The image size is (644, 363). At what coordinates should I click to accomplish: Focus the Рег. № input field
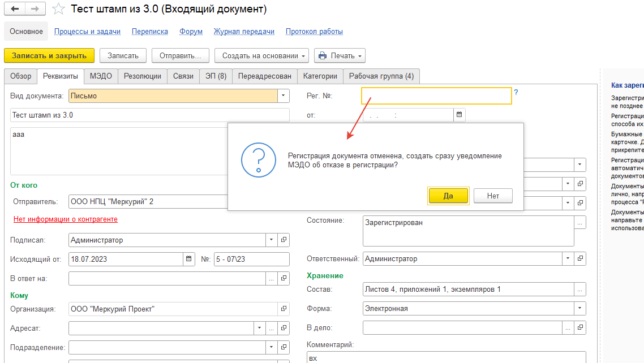coord(436,96)
